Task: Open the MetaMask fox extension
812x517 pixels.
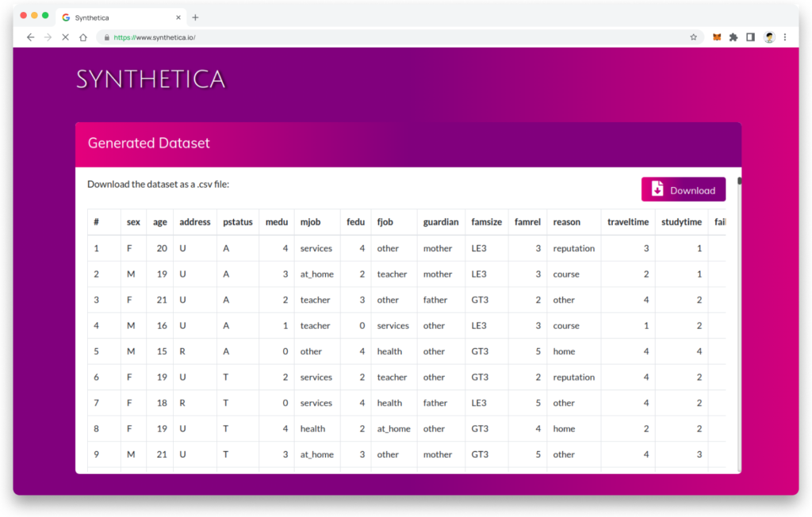Action: pyautogui.click(x=717, y=37)
